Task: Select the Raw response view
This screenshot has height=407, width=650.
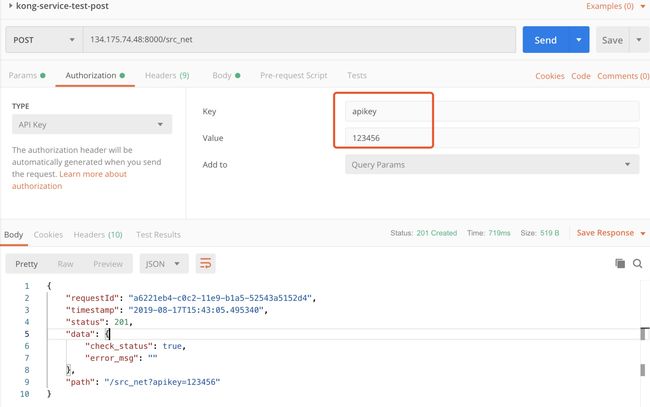Action: click(65, 264)
